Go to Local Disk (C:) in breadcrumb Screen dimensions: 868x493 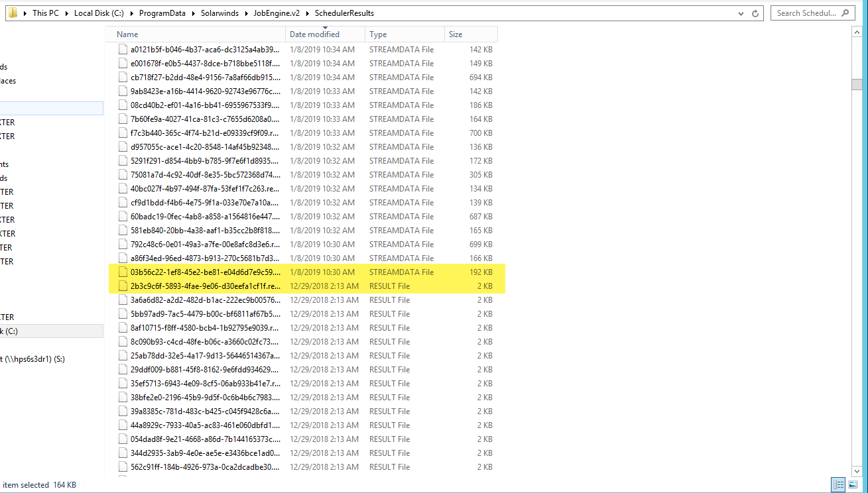[x=100, y=13]
